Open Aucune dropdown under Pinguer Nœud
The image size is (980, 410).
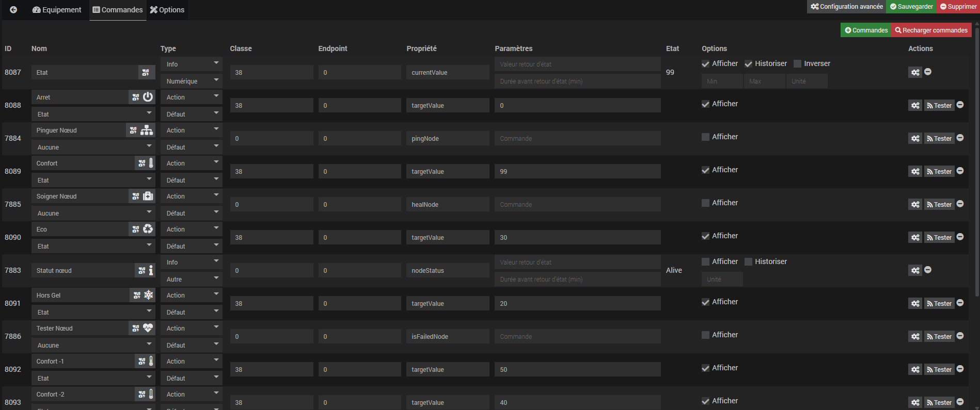click(x=93, y=147)
